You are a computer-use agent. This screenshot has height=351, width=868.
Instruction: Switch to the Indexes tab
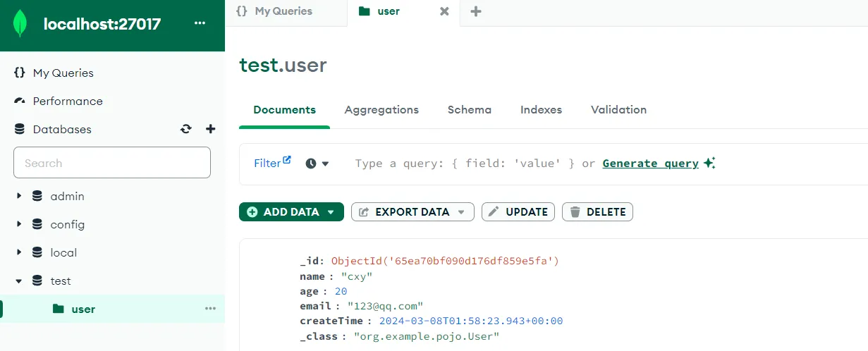point(541,110)
